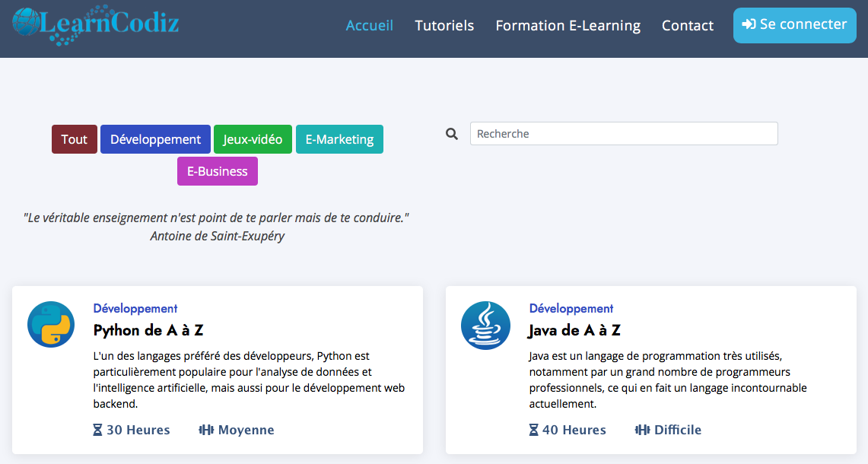Click the Java course logo icon
The image size is (868, 464).
pos(485,325)
